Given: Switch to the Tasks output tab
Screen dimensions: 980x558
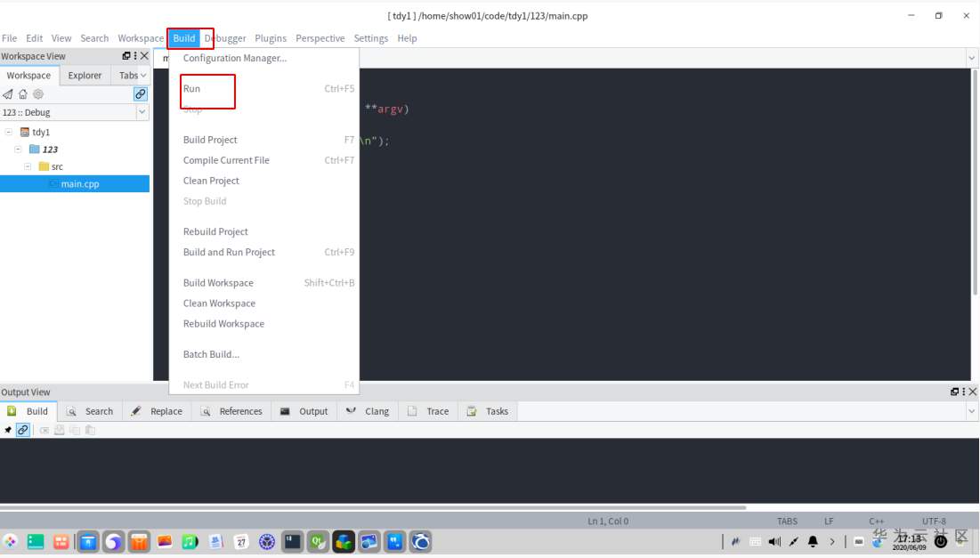Looking at the screenshot, I should (x=488, y=411).
